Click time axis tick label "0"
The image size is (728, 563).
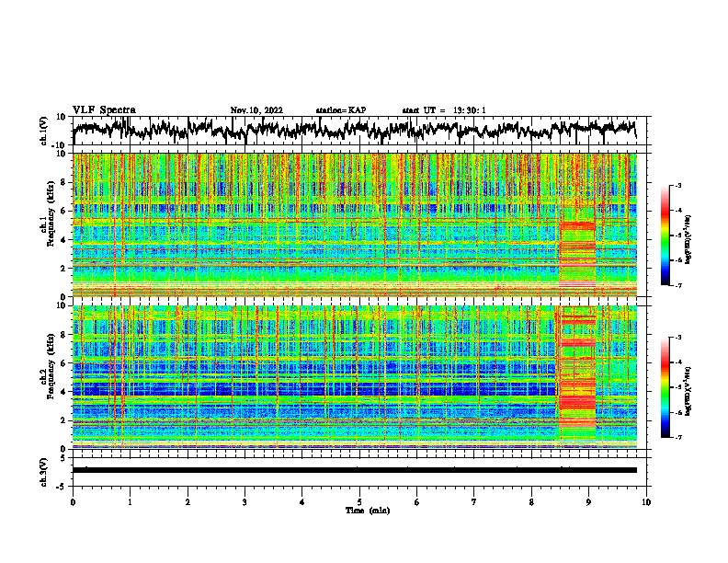(x=73, y=502)
